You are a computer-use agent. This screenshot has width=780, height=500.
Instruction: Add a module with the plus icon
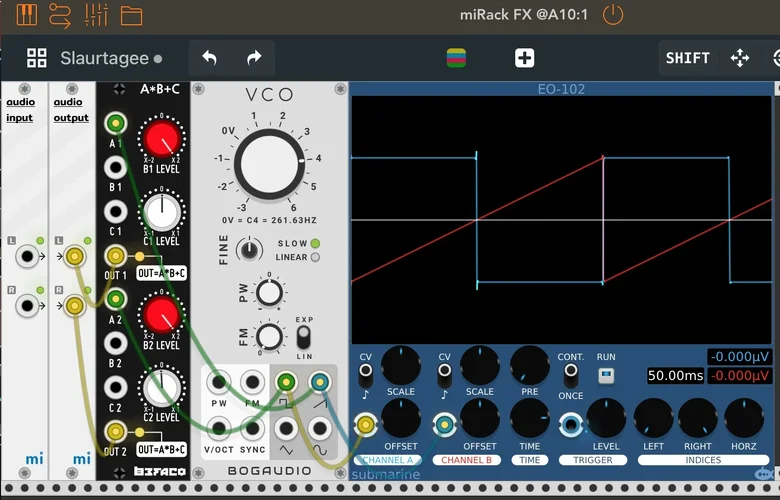524,58
